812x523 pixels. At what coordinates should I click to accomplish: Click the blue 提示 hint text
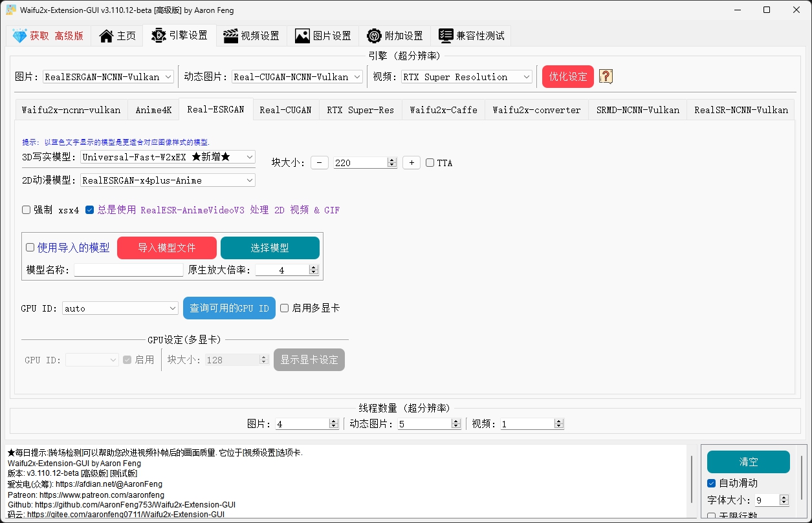tap(116, 142)
